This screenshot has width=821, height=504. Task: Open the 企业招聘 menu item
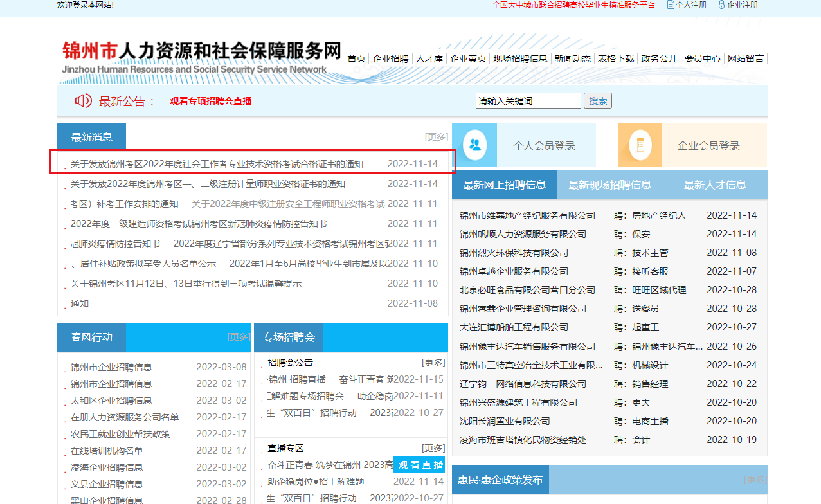pos(390,59)
